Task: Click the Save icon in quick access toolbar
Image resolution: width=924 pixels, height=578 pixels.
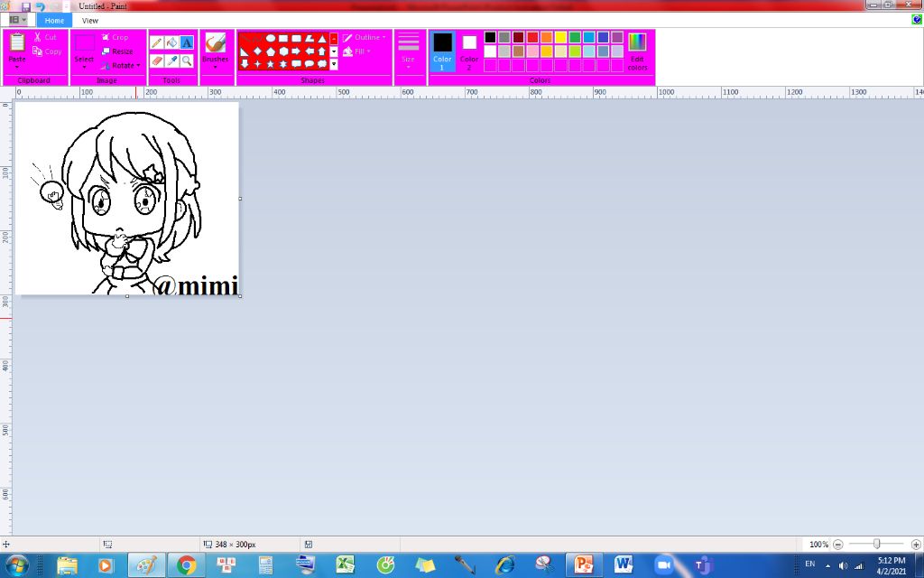Action: (26, 6)
